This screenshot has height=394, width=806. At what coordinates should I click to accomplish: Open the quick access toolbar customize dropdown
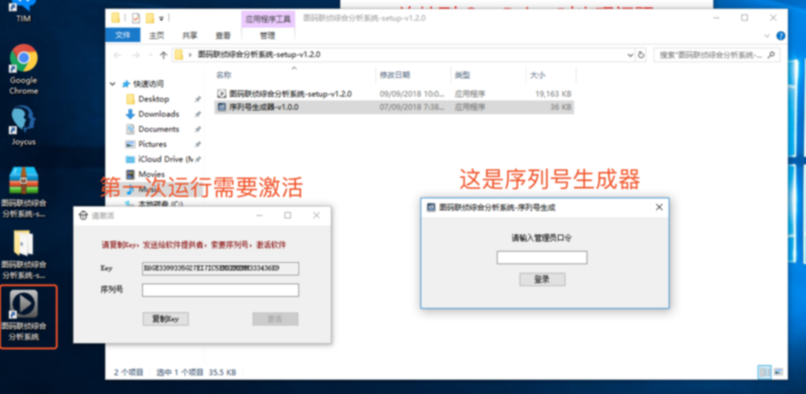tap(161, 19)
